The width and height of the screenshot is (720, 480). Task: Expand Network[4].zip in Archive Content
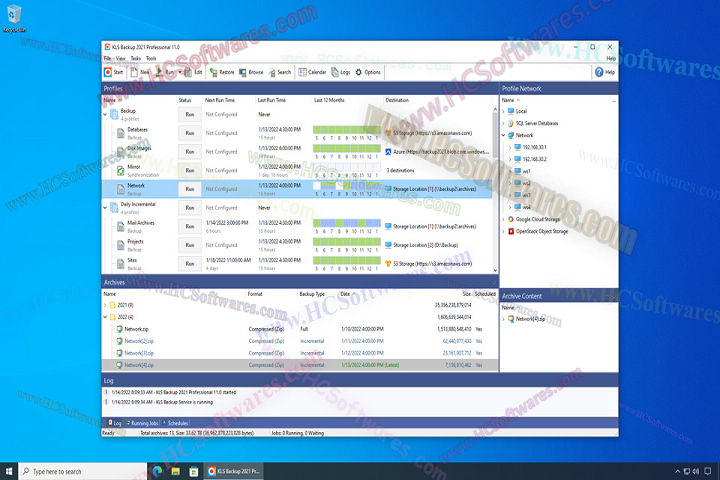pyautogui.click(x=503, y=319)
